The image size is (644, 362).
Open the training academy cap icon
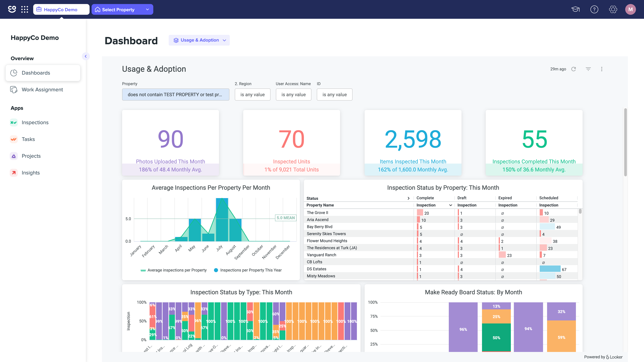point(575,10)
